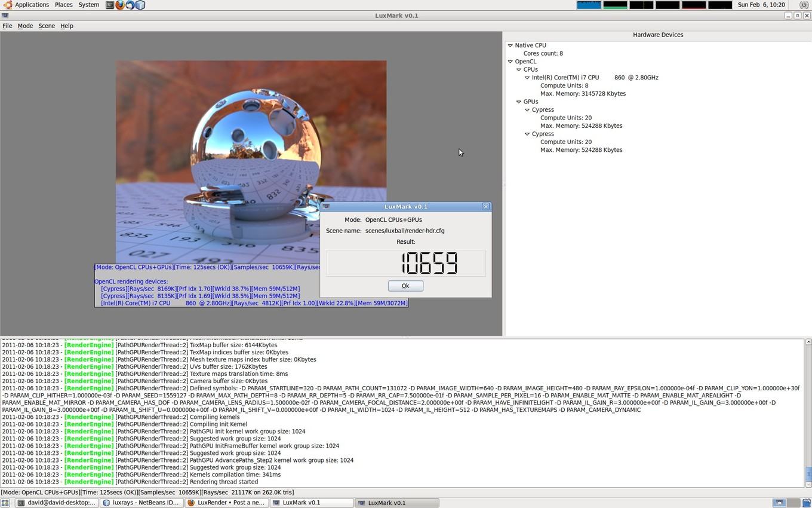Click Ok in the result dialog
812x508 pixels.
pos(405,286)
